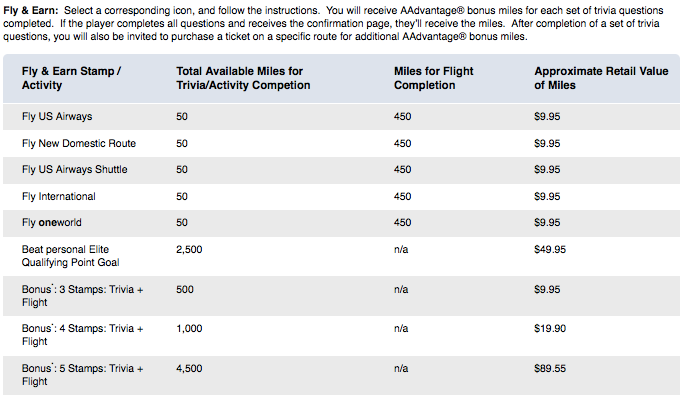690x395 pixels.
Task: Click 'Beat personal Elite Qualifying Point Goal' text
Action: tap(70, 256)
